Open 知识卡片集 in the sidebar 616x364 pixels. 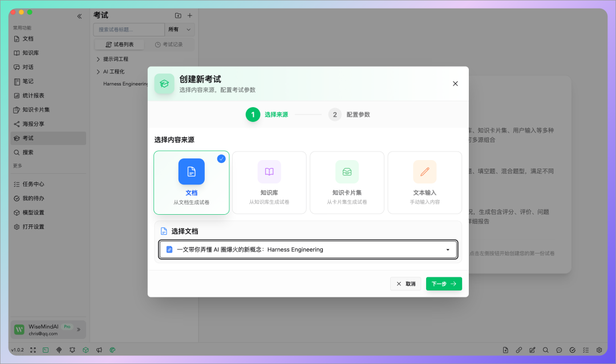click(x=48, y=110)
